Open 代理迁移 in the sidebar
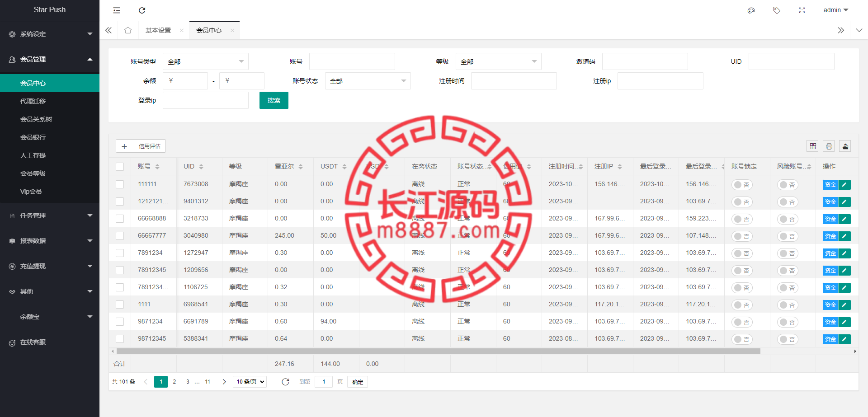Screen dimensions: 868x417 coord(50,101)
